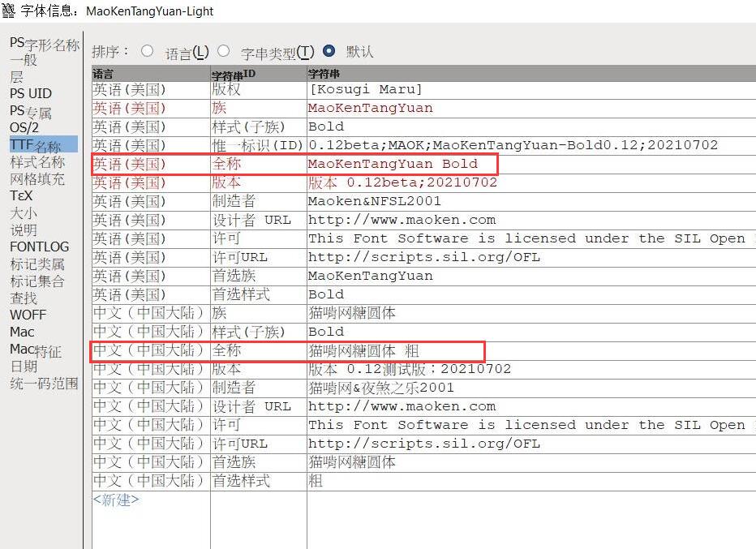The image size is (756, 549).
Task: Click the English 制造者 string ID cell
Action: click(x=259, y=201)
